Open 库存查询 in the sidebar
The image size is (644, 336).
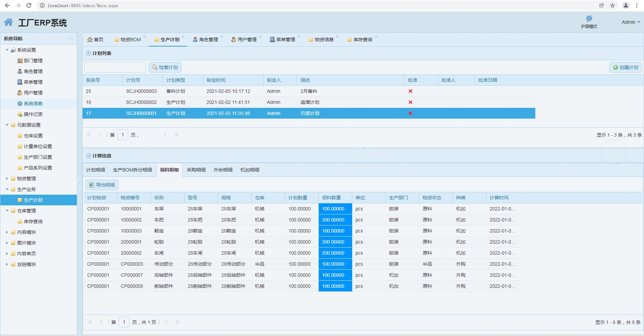[x=33, y=221]
